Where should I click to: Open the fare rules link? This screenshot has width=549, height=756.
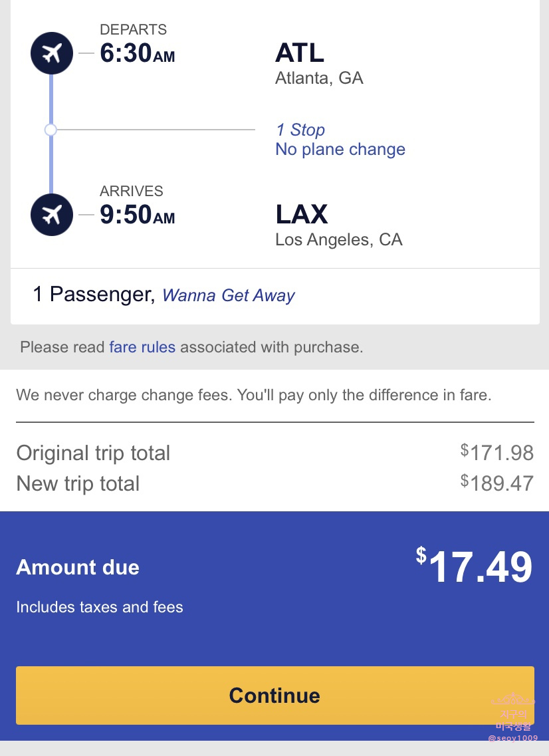(x=142, y=347)
